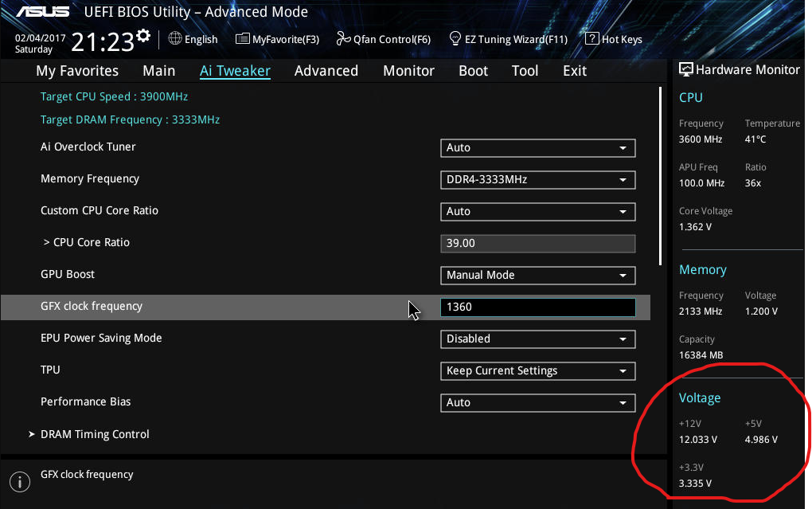Open Qfan Control fan icon
The image size is (812, 509).
point(343,39)
